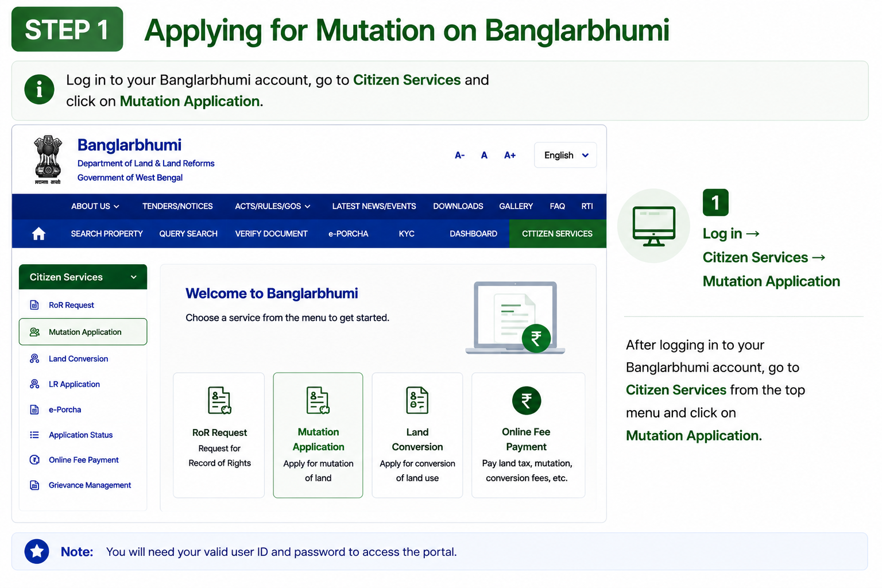
Task: Click Land Conversion sidebar link
Action: point(78,358)
